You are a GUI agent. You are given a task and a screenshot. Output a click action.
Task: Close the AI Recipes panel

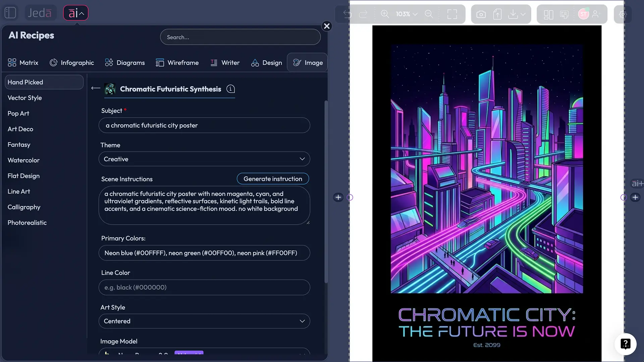(x=327, y=26)
